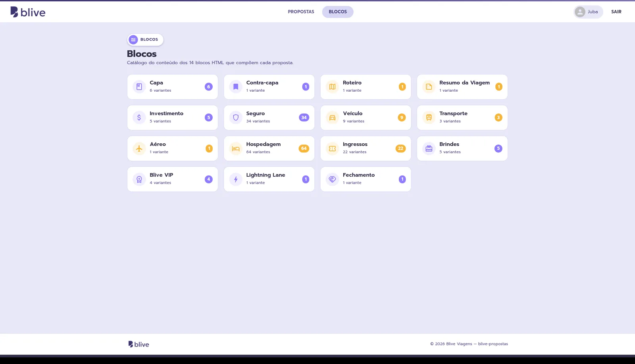Open the Aéreo block title

point(158,144)
